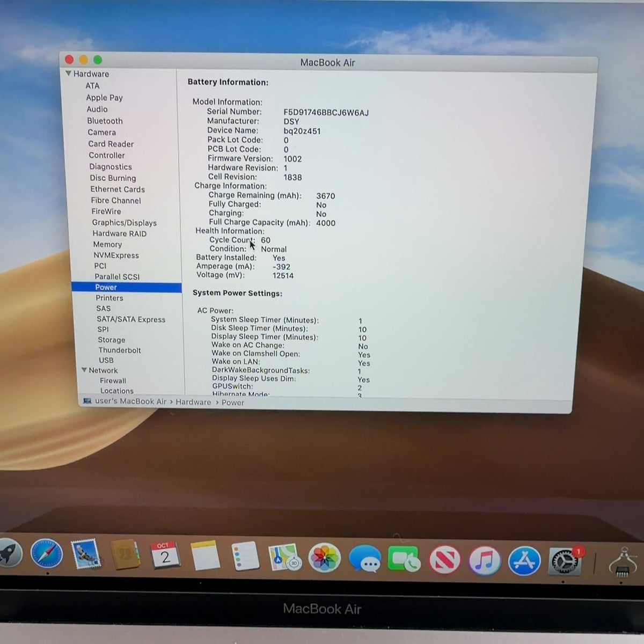Select USB in the sidebar
This screenshot has width=644, height=644.
(106, 360)
